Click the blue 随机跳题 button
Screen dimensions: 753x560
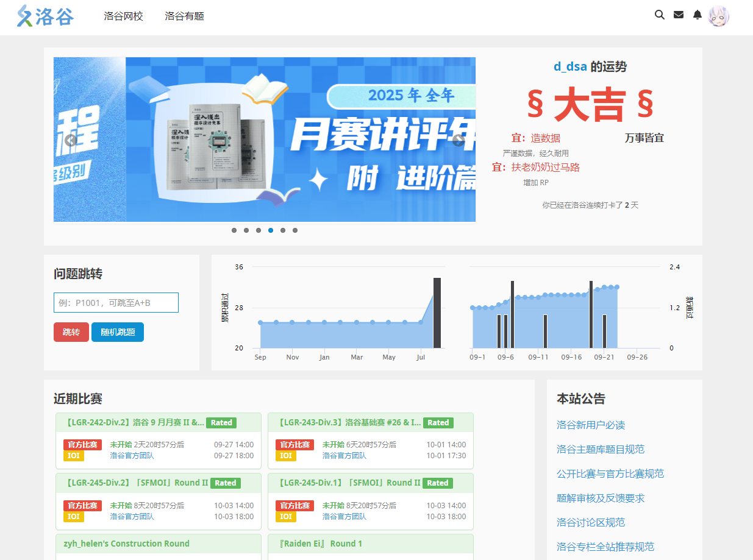coord(118,332)
